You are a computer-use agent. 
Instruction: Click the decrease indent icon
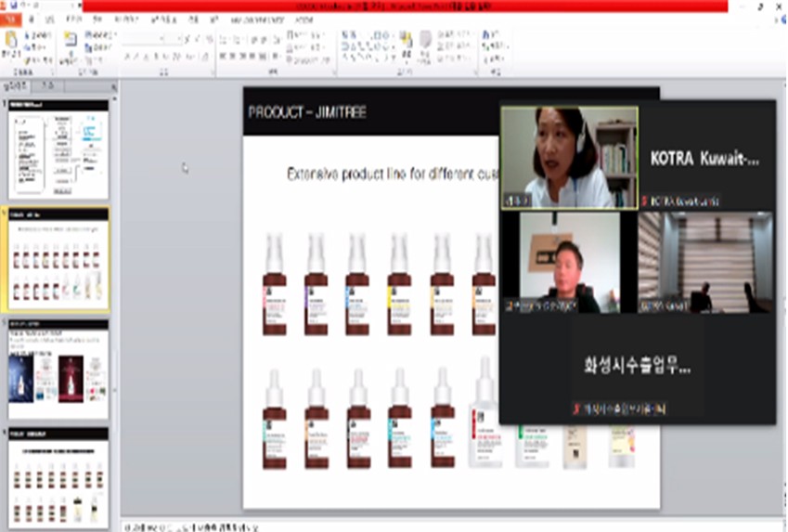coord(254,40)
